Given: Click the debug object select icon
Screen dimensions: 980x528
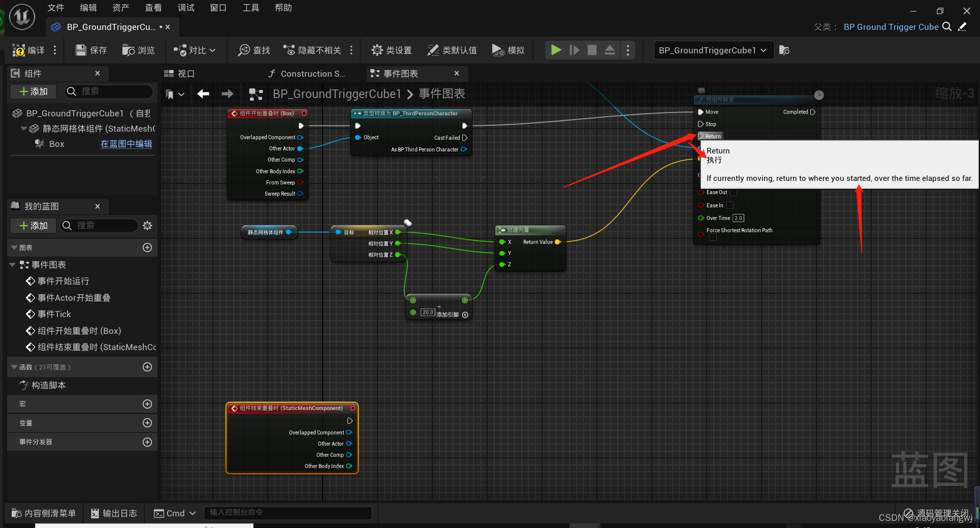Looking at the screenshot, I should (784, 50).
